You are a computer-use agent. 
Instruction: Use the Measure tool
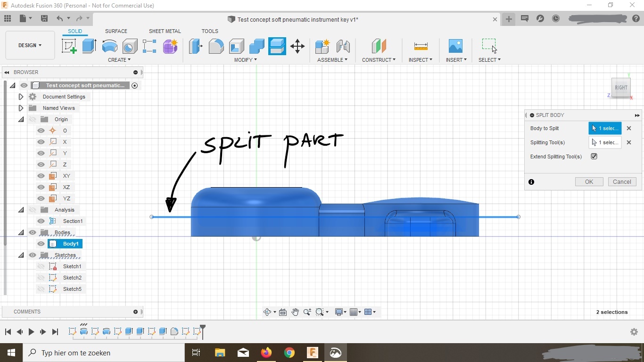[421, 46]
